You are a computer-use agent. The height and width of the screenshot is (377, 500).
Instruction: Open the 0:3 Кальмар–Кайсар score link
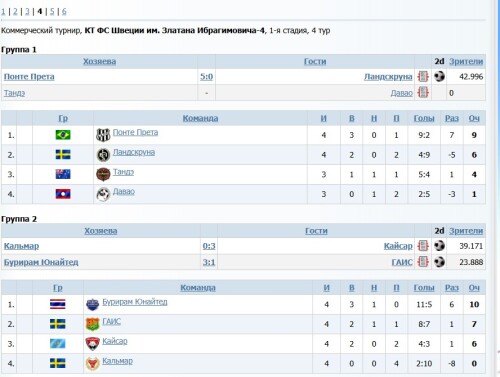(209, 246)
